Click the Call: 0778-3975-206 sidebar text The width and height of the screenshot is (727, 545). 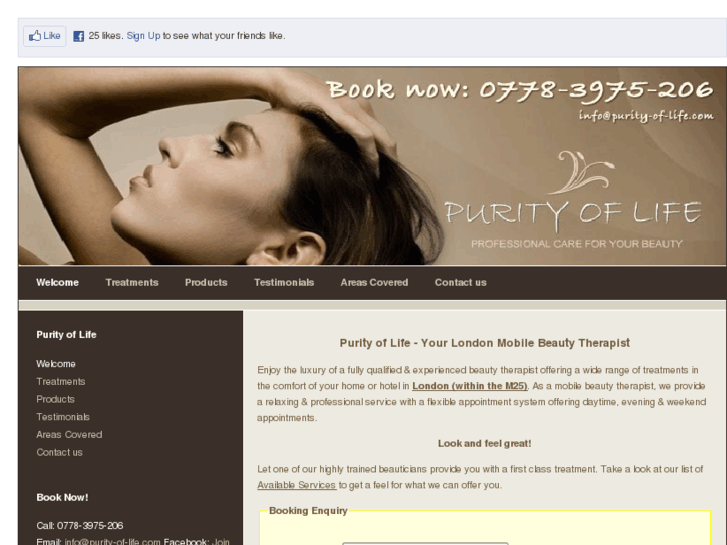(80, 526)
